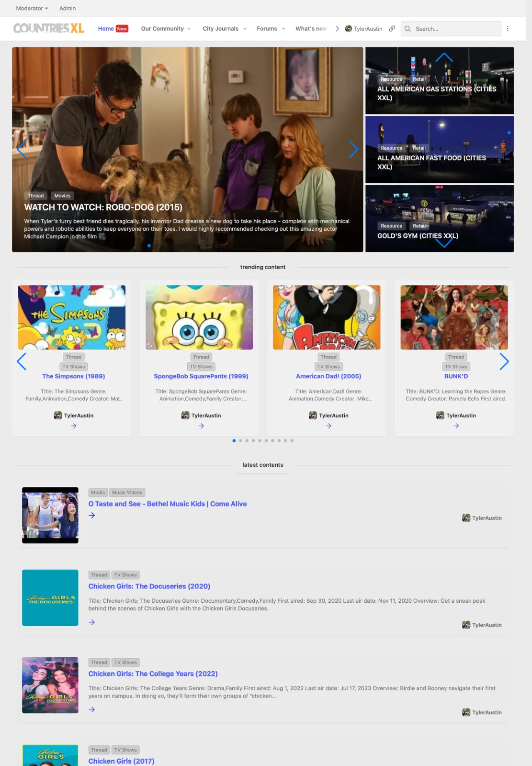The image size is (532, 766).
Task: Move resource list down with chevron
Action: [444, 243]
